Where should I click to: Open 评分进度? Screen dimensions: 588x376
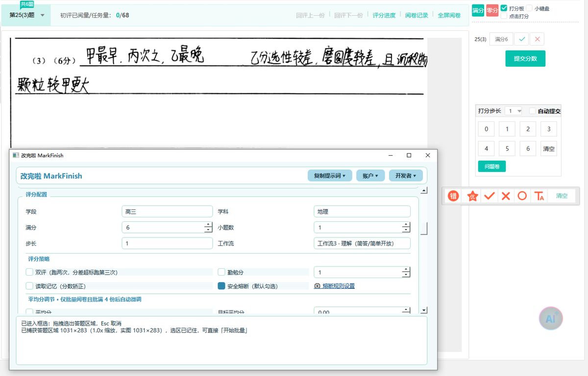pyautogui.click(x=384, y=15)
